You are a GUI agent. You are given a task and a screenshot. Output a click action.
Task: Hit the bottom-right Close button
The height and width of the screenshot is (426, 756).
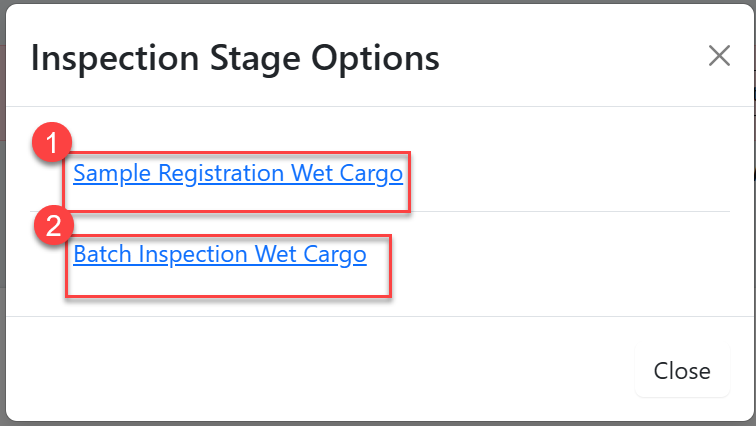coord(682,371)
